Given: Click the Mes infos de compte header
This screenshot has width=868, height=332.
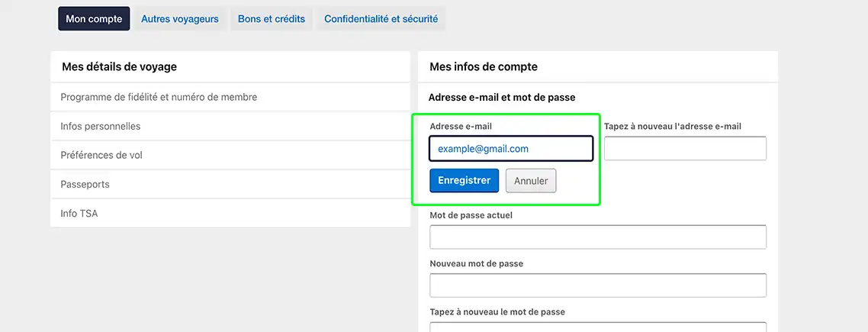Looking at the screenshot, I should [x=484, y=67].
